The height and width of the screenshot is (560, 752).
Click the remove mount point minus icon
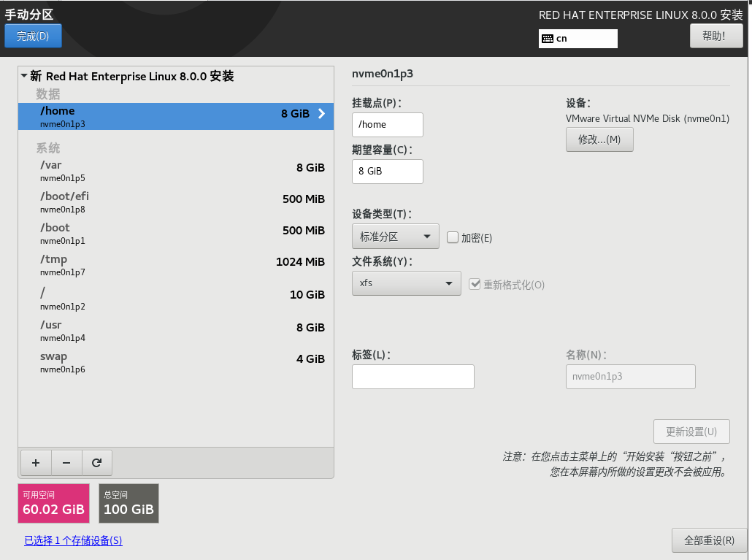(66, 463)
